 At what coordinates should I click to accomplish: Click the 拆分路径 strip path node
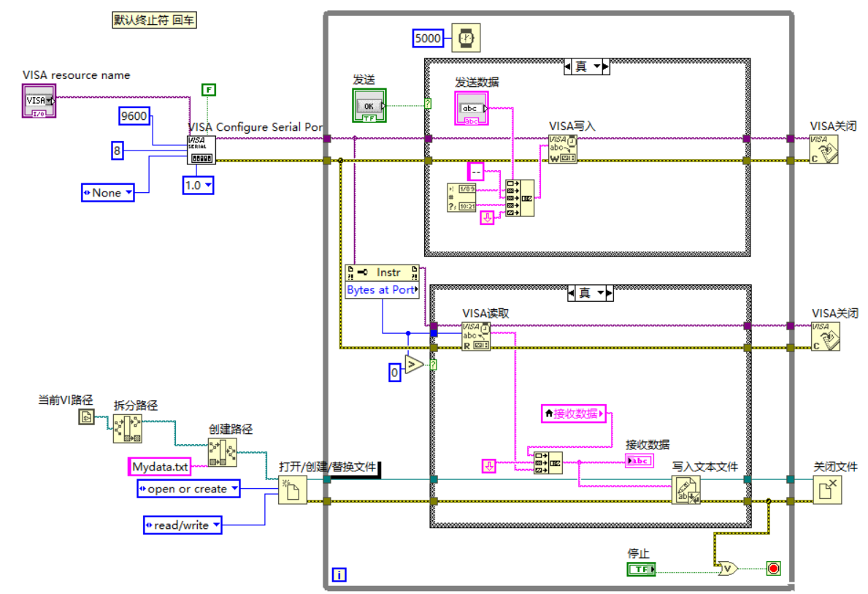click(127, 429)
